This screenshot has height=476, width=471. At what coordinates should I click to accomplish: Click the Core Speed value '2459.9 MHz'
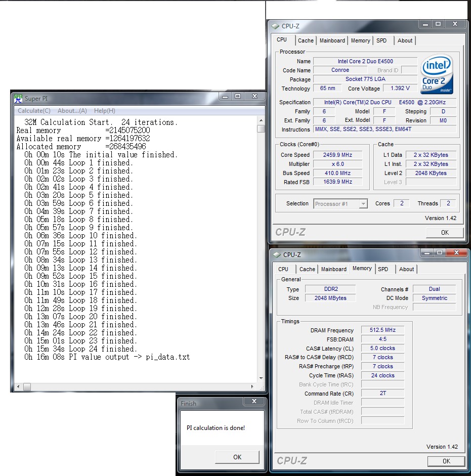(337, 155)
